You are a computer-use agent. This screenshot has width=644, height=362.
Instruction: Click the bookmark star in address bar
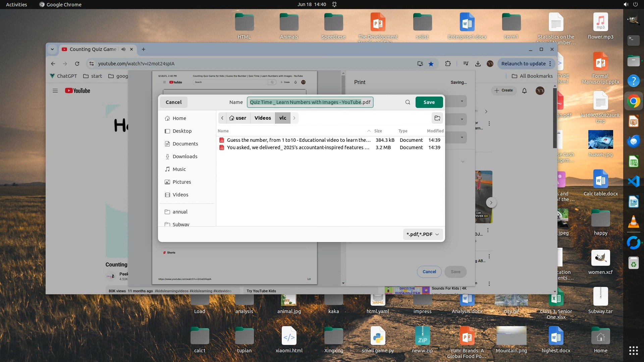431,64
